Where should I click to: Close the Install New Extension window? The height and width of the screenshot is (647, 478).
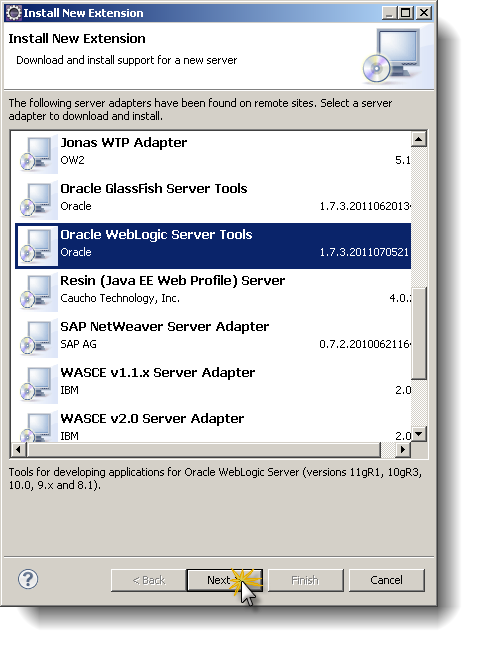(424, 13)
